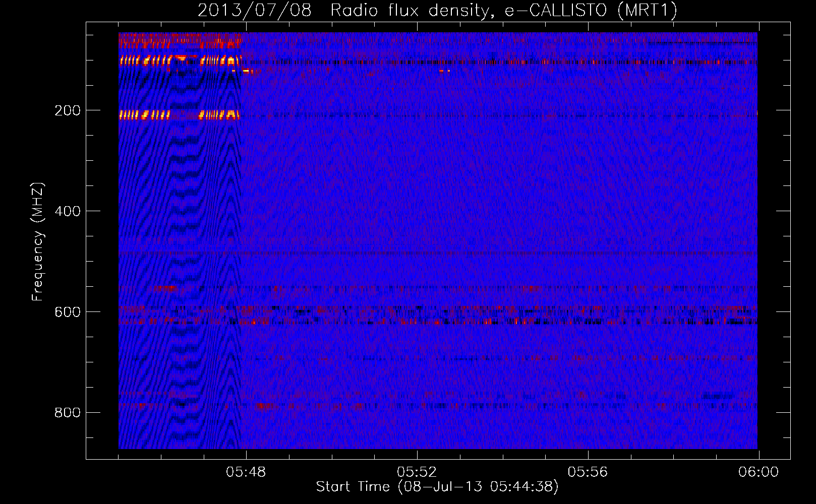
Task: Click the 05:56 time tick label
Action: pos(588,472)
